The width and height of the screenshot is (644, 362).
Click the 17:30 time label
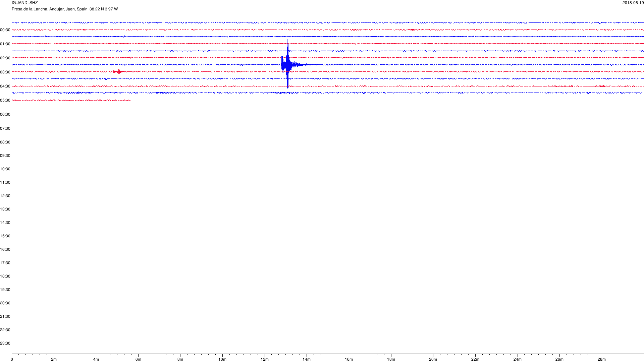[5, 263]
